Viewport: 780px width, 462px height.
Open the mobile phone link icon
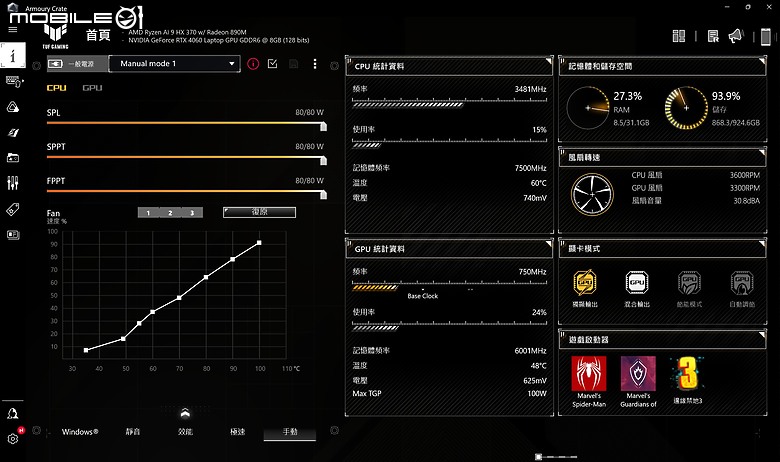tap(766, 36)
